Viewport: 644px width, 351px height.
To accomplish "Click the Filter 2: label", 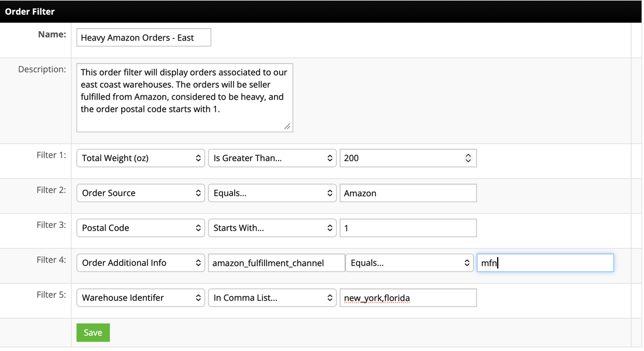I will [52, 190].
